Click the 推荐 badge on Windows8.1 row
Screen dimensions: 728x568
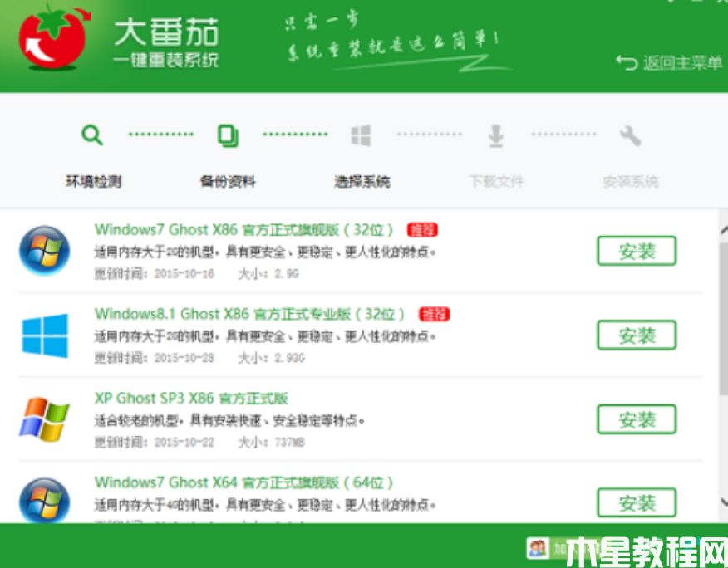pos(434,314)
